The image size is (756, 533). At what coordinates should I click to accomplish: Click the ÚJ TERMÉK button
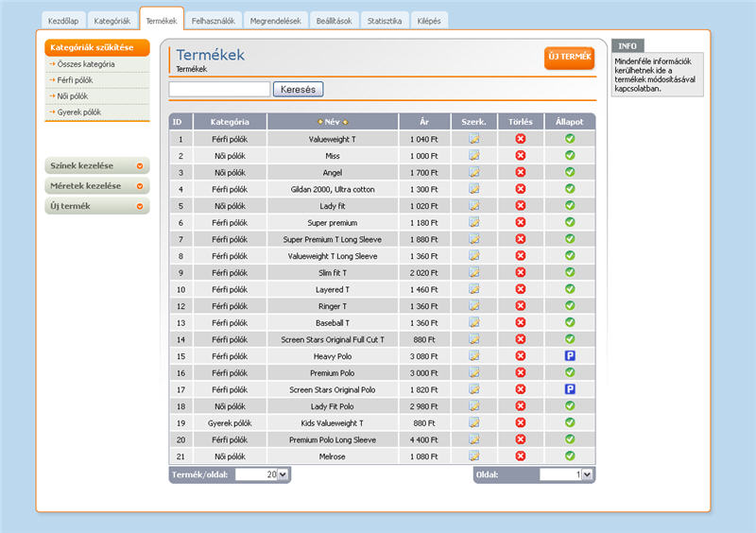tap(570, 58)
